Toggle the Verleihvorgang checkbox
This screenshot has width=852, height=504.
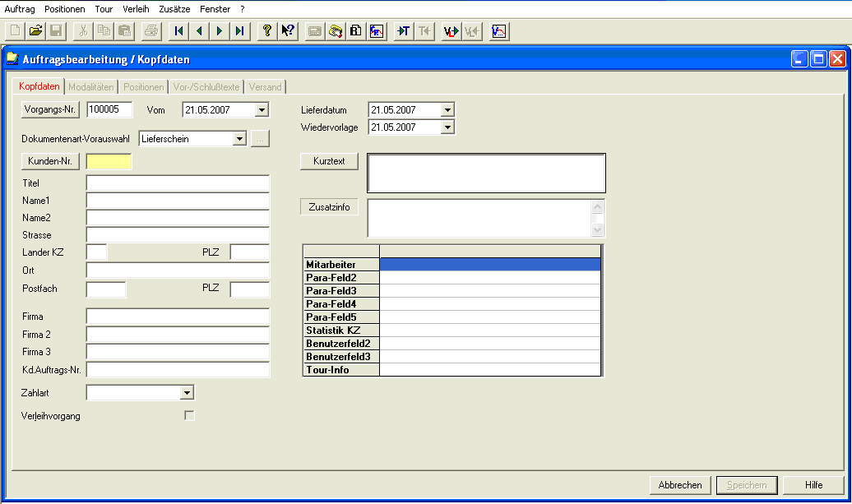click(x=190, y=416)
